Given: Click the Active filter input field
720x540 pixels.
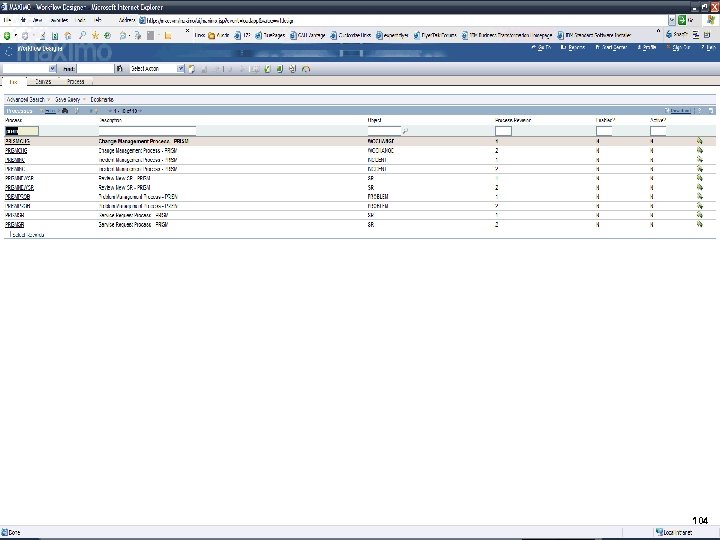Looking at the screenshot, I should coord(658,131).
